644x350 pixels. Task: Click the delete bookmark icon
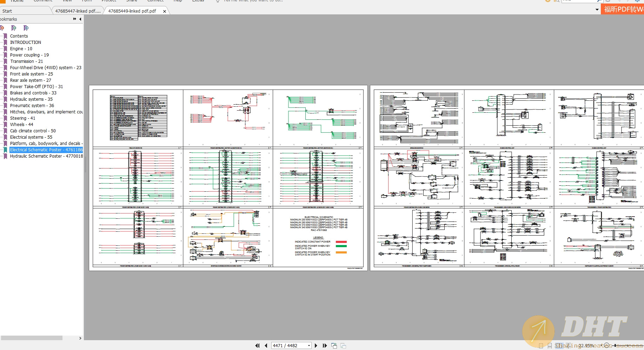[2, 28]
